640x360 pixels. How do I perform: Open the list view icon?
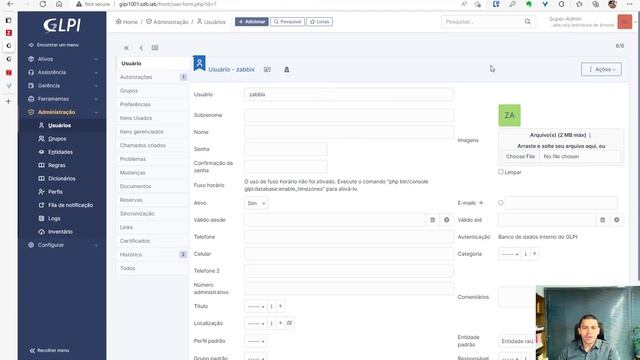tap(155, 48)
